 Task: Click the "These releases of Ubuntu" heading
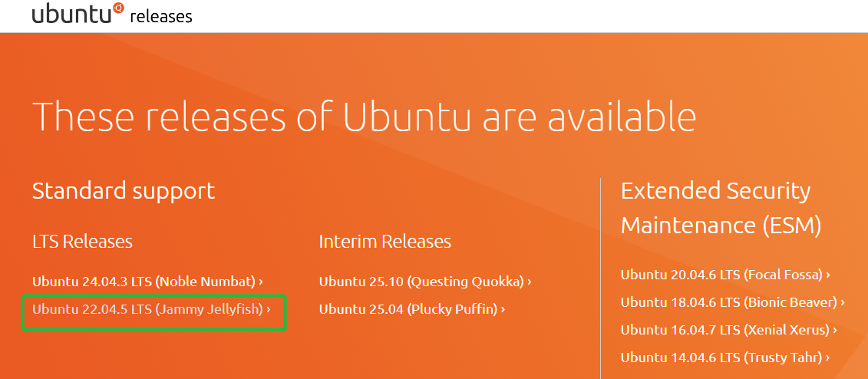tap(364, 117)
